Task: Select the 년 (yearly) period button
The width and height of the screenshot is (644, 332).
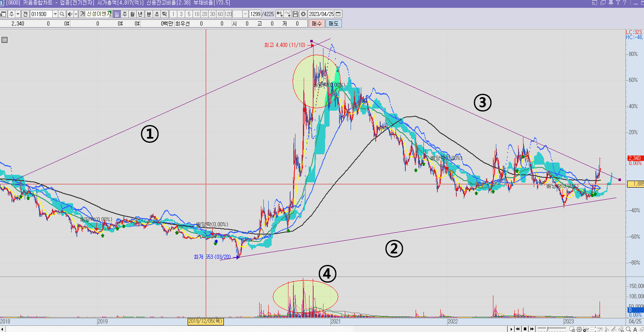Action: tap(140, 14)
